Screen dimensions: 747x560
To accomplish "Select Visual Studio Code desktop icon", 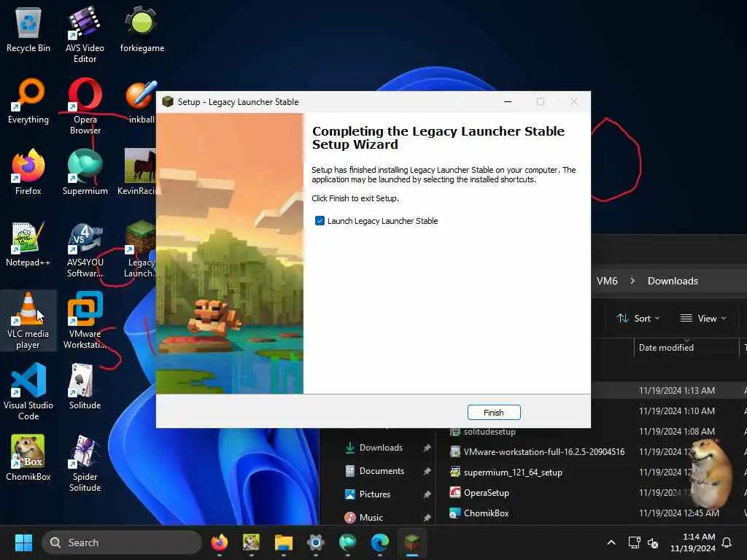I will tap(28, 392).
